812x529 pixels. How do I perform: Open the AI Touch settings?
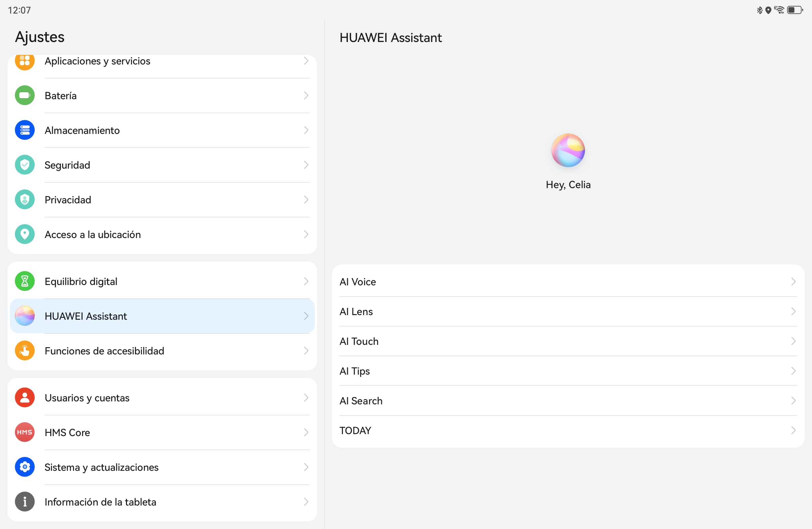click(x=359, y=341)
